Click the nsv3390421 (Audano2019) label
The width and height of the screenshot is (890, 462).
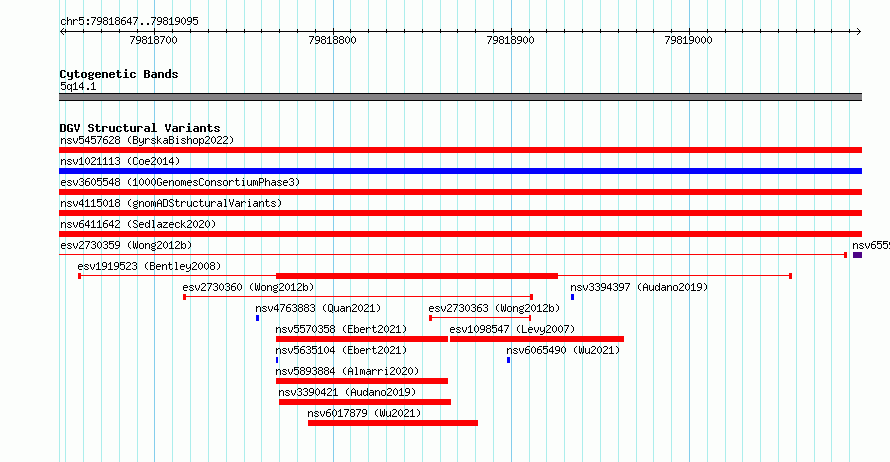pyautogui.click(x=347, y=392)
